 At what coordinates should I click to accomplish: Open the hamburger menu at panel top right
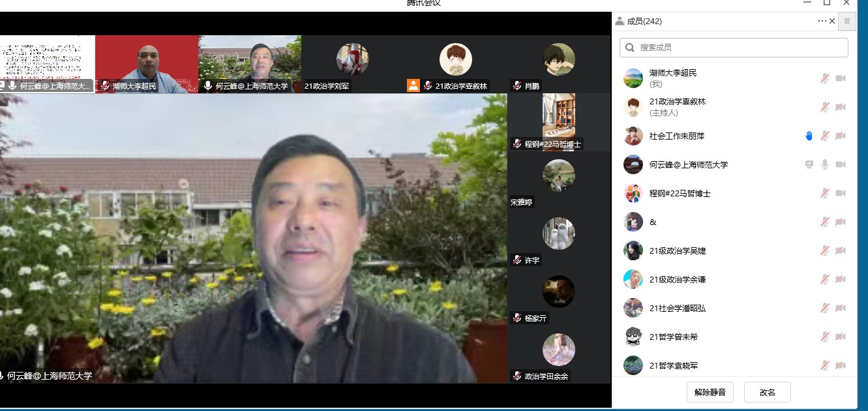pos(847,21)
